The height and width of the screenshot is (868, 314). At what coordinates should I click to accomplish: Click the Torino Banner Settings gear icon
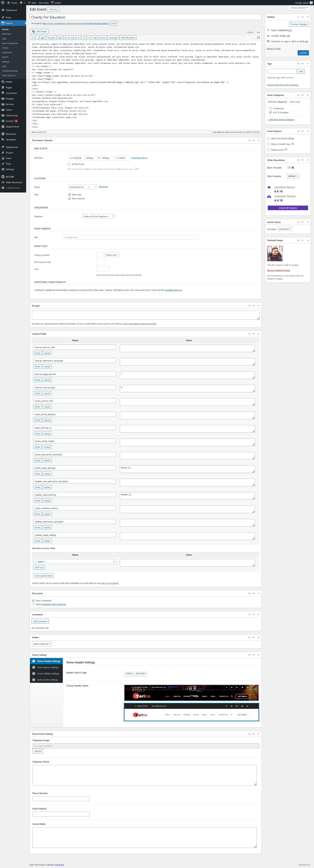point(34,667)
